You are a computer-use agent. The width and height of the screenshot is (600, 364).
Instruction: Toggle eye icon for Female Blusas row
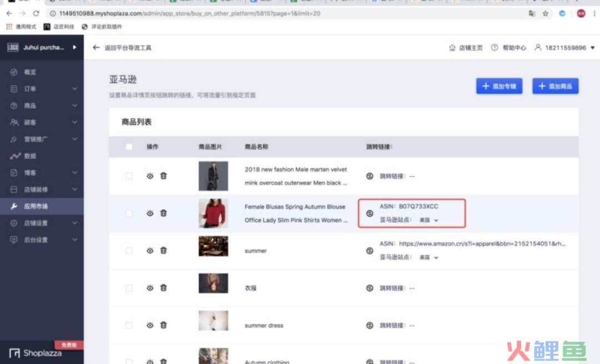tap(150, 214)
